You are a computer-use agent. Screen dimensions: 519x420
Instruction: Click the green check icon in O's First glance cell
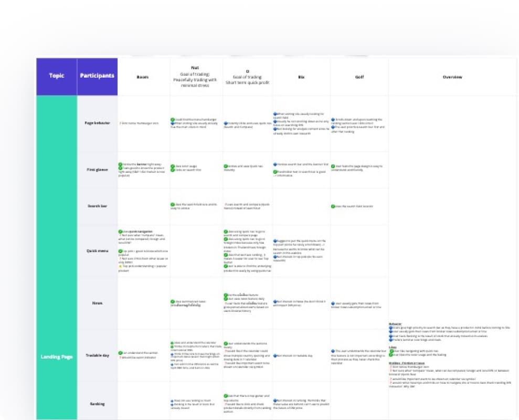pyautogui.click(x=224, y=166)
